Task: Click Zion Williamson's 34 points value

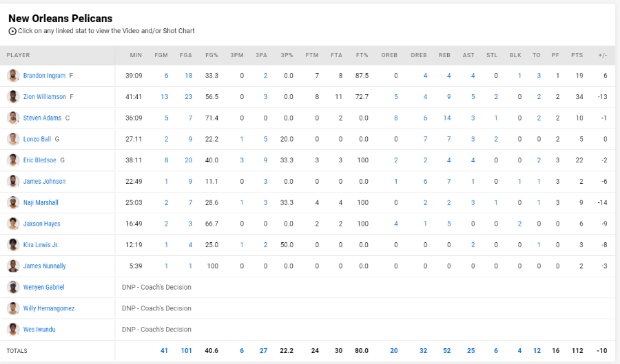Action: 579,97
